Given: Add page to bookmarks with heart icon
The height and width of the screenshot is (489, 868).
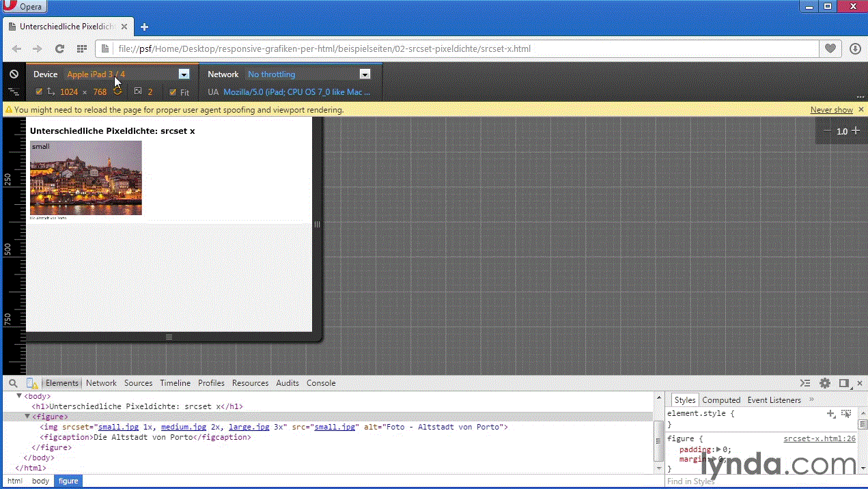Looking at the screenshot, I should [x=830, y=49].
